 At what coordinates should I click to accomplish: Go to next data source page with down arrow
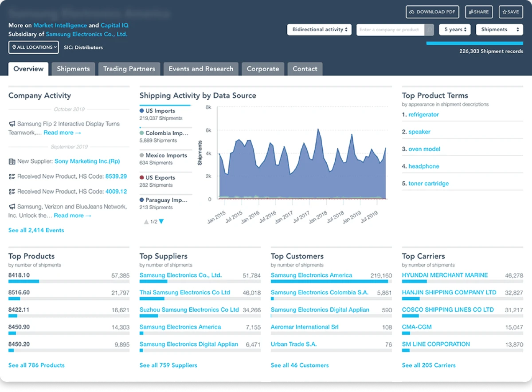tap(161, 222)
